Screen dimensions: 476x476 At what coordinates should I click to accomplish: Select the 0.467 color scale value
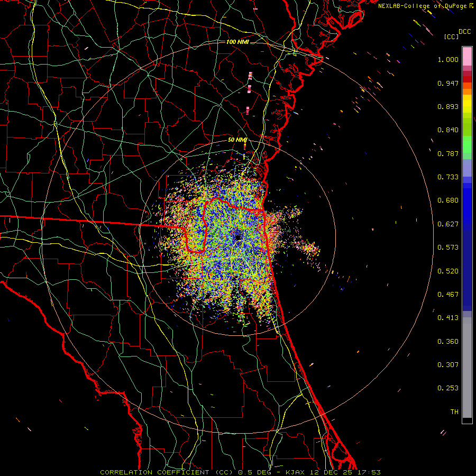click(x=448, y=295)
